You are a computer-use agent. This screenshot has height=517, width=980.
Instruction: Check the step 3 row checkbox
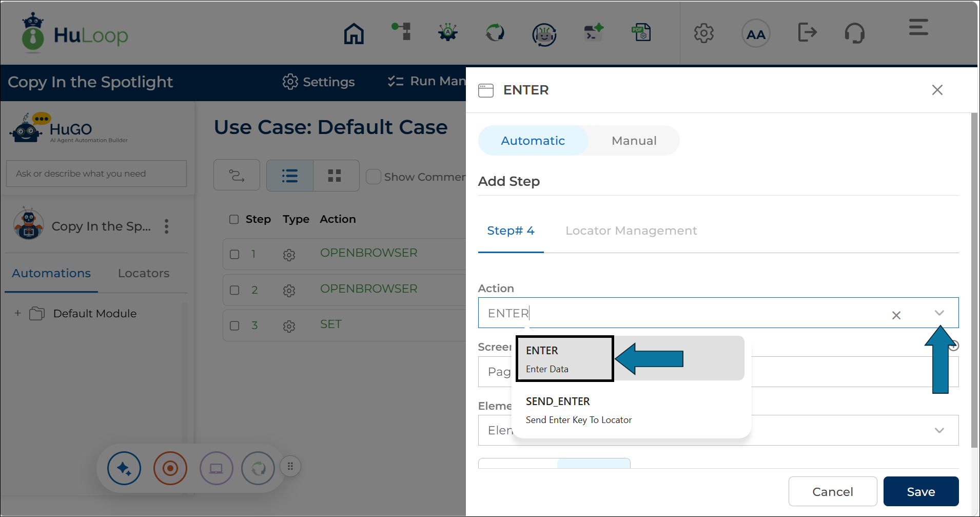234,325
